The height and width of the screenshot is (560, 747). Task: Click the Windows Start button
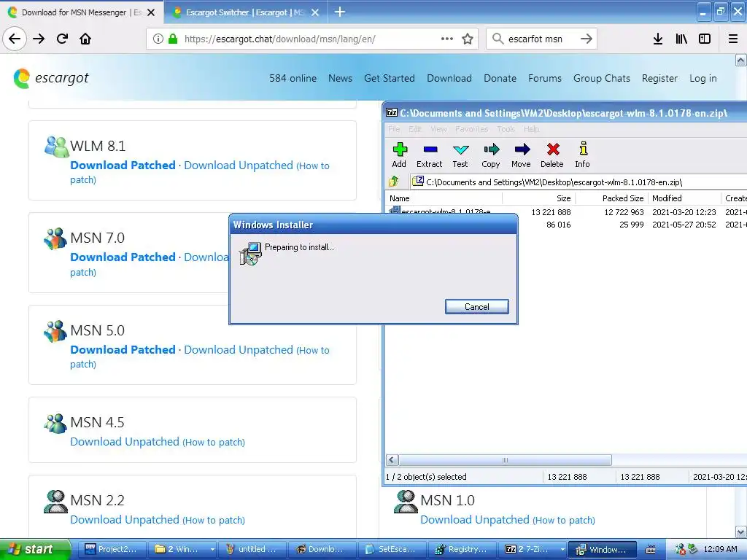35,549
